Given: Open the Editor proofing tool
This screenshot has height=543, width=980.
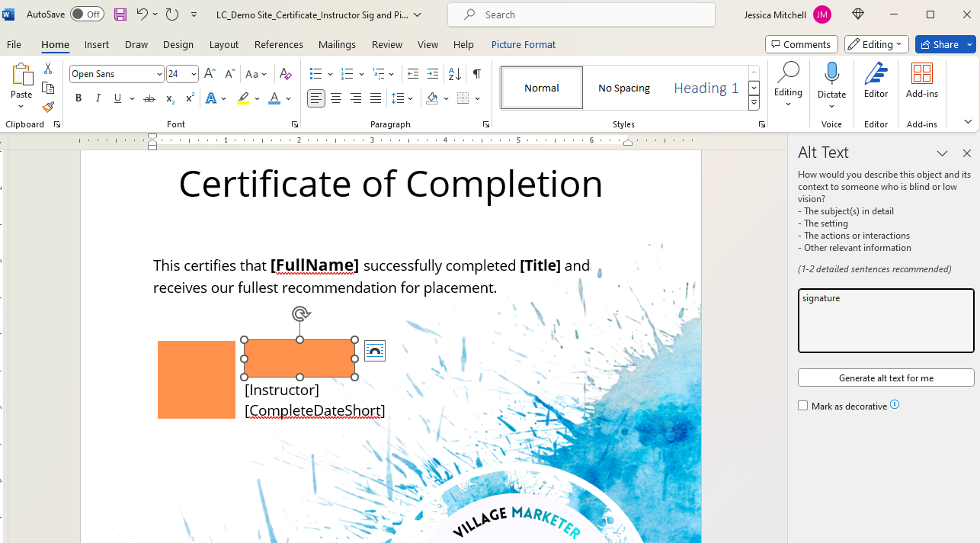Looking at the screenshot, I should coord(876,82).
